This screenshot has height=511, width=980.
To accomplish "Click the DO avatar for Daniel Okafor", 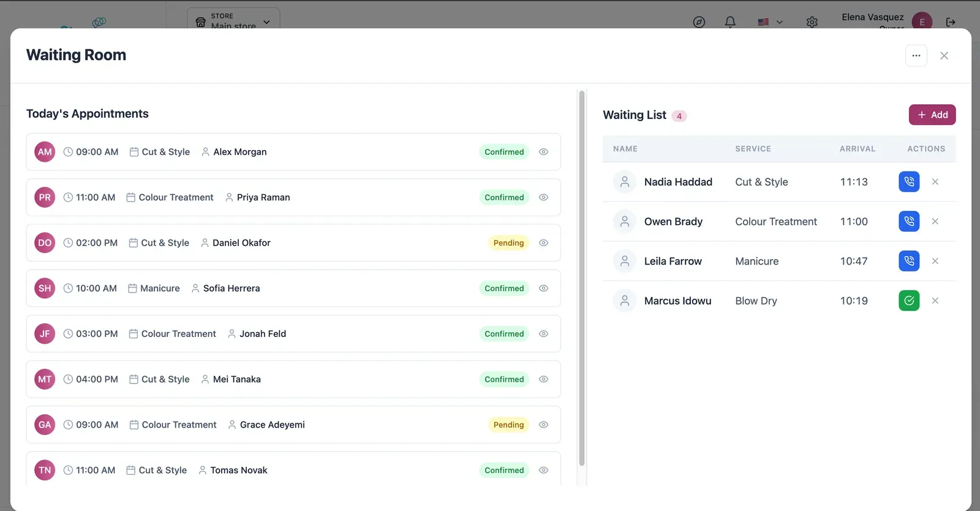I will [x=45, y=243].
